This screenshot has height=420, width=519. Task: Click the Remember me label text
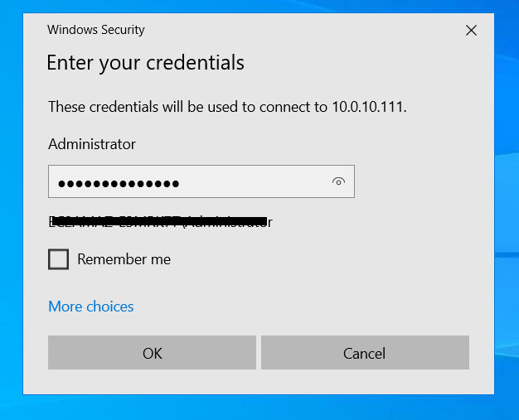click(124, 259)
